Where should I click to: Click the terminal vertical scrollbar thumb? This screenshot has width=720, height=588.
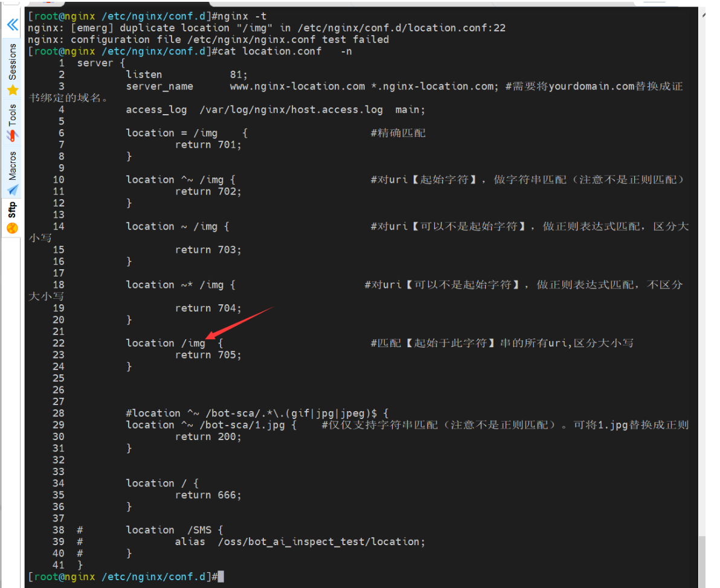click(702, 561)
